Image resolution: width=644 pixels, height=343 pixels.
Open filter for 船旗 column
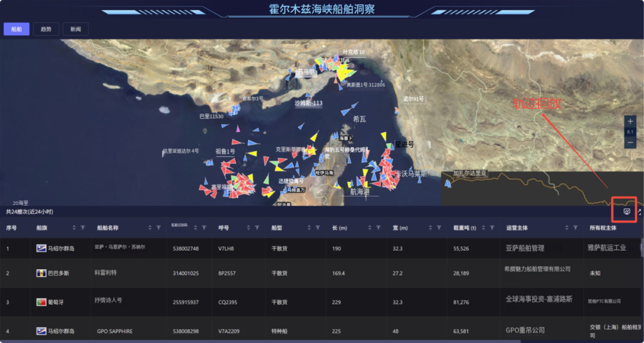pos(83,227)
